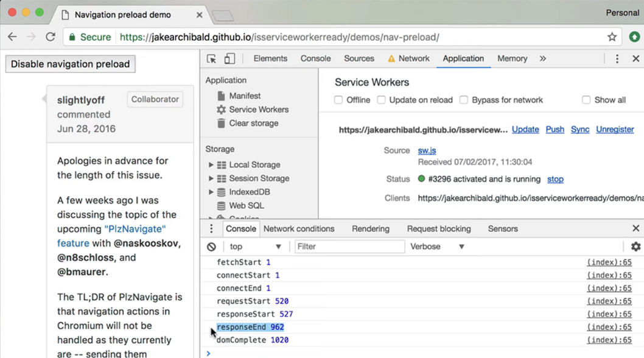
Task: Open the Rendering drawer tab
Action: (371, 229)
